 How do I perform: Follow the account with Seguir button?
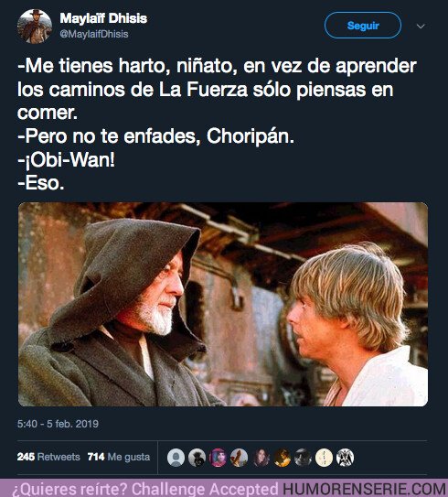(363, 26)
